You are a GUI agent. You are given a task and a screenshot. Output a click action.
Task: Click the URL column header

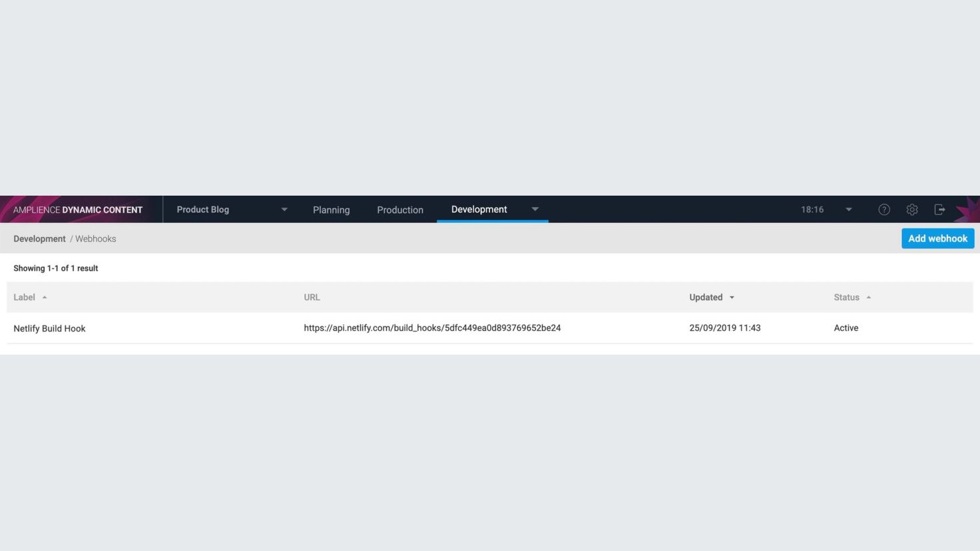tap(312, 297)
